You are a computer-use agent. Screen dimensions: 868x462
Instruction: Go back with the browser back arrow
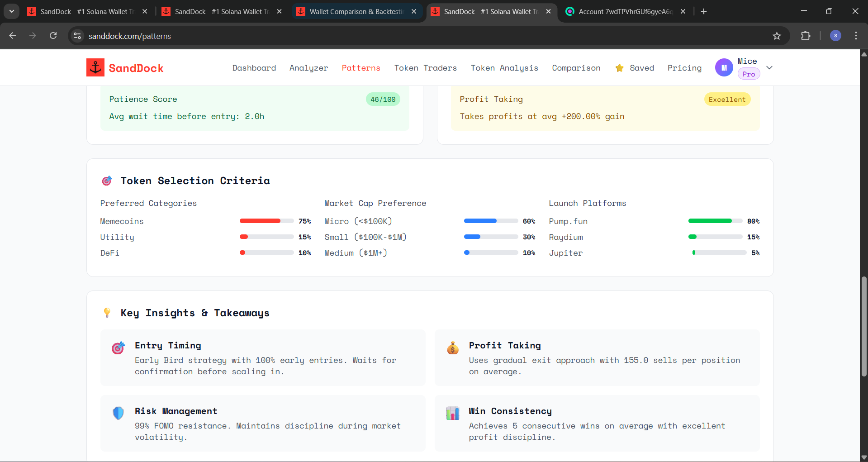(13, 36)
